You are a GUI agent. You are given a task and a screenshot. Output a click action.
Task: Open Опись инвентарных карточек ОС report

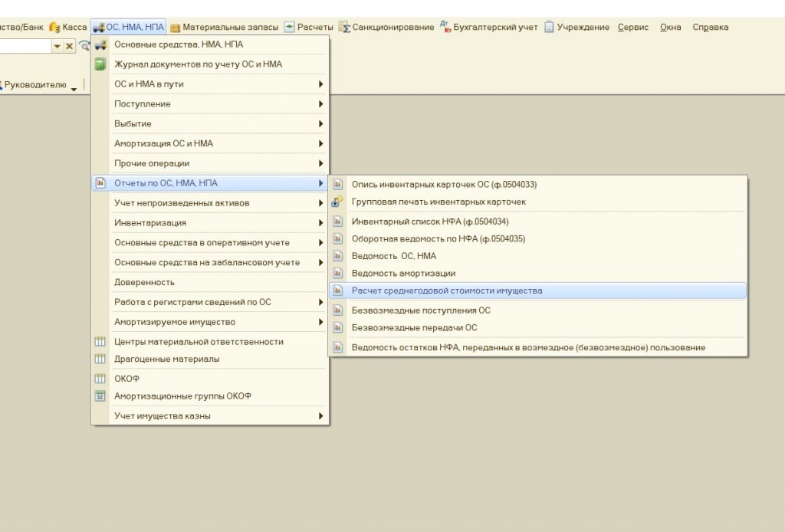coord(444,184)
